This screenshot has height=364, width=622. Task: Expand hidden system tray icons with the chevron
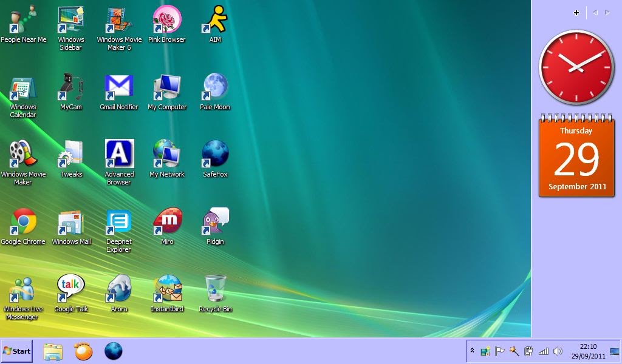click(x=473, y=350)
